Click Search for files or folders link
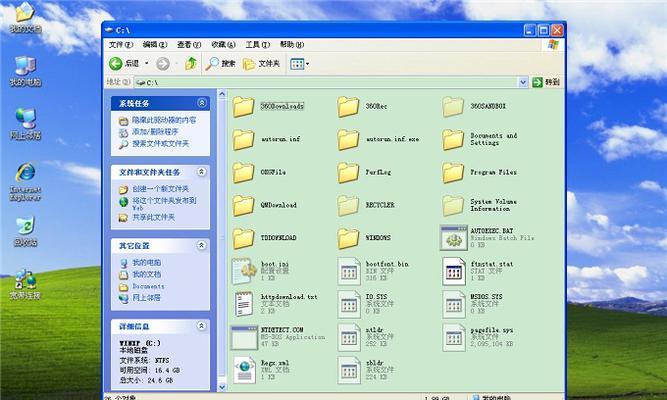667x400 pixels. pyautogui.click(x=160, y=144)
